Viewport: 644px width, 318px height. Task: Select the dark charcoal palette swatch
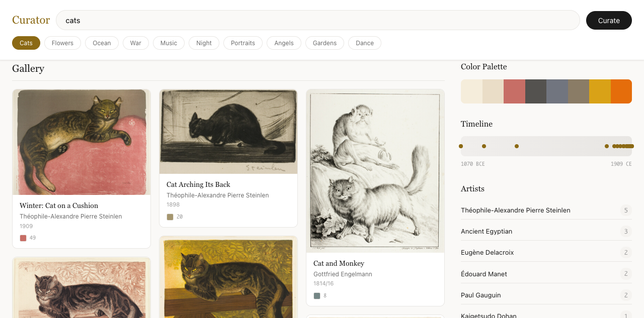tap(536, 91)
